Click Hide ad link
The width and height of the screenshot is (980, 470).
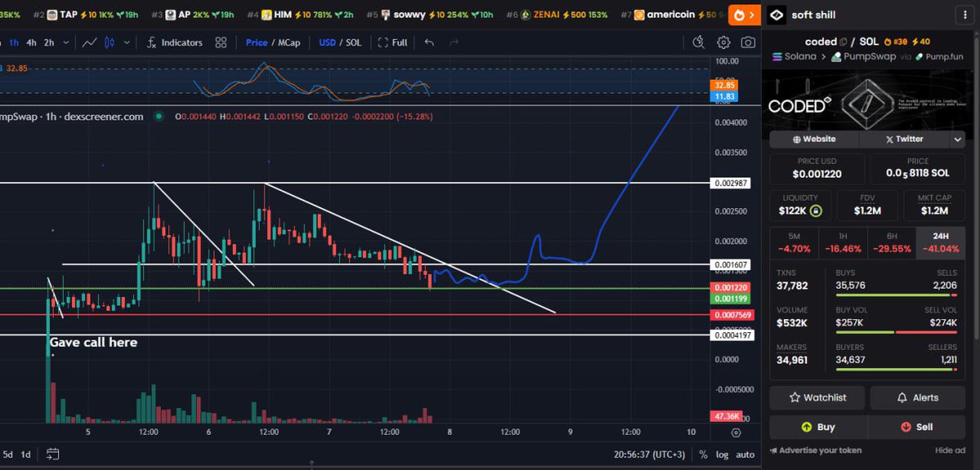pos(950,450)
